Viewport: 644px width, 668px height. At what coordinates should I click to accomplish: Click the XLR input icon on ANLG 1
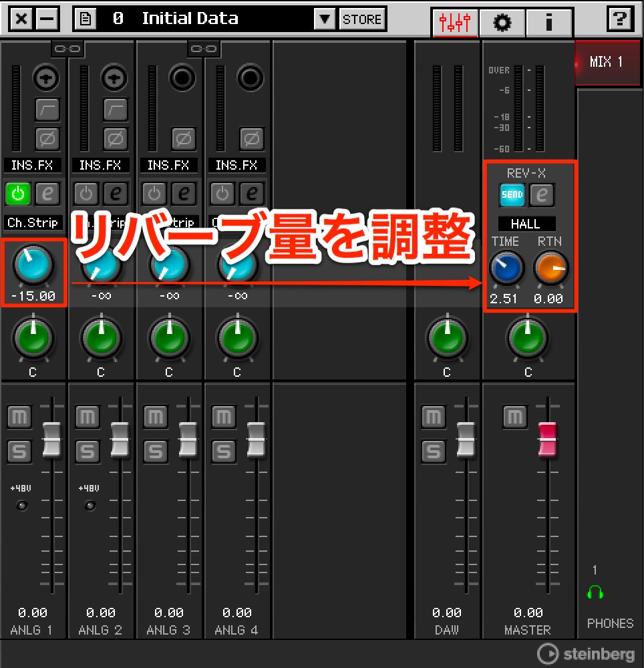tap(46, 78)
